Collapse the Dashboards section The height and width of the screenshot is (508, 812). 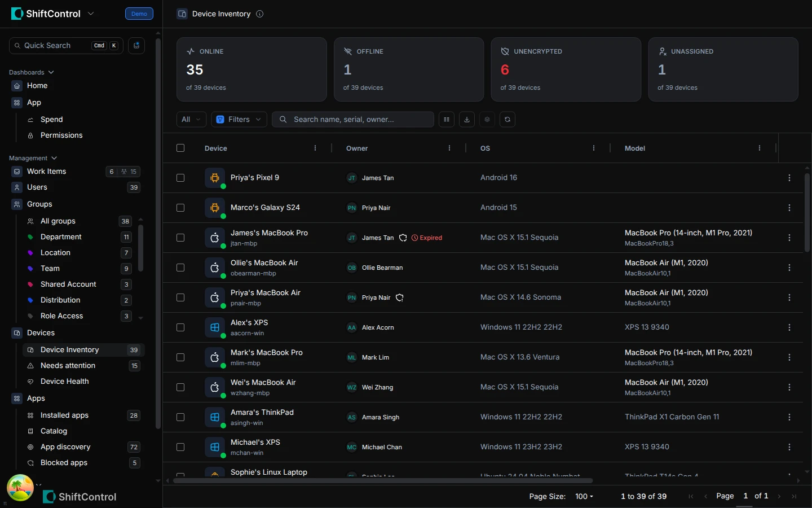32,72
